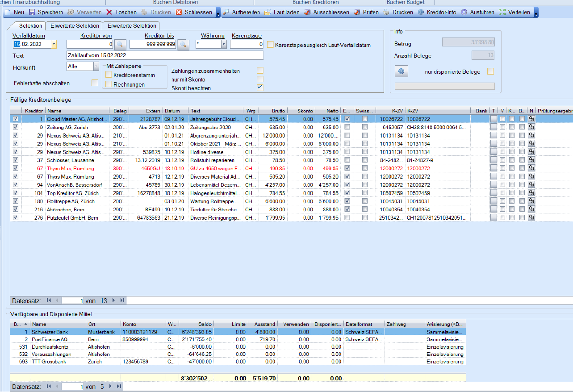Image resolution: width=573 pixels, height=392 pixels.
Task: Click the blue info button in Info panel
Action: pyautogui.click(x=401, y=71)
